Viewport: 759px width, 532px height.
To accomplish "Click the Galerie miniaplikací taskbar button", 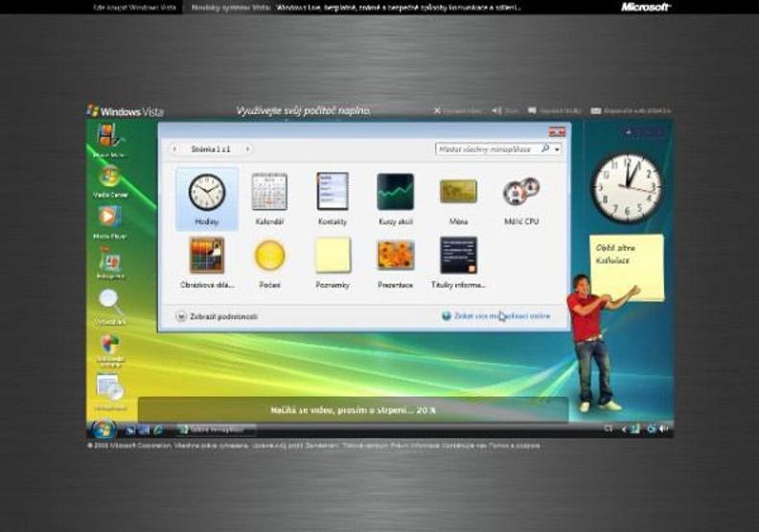I will pyautogui.click(x=216, y=429).
